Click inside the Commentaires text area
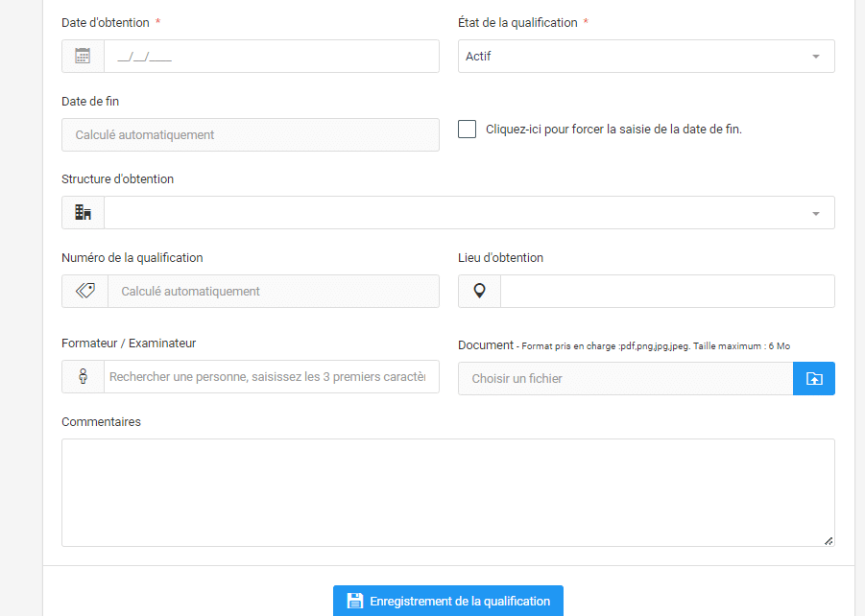 447,492
